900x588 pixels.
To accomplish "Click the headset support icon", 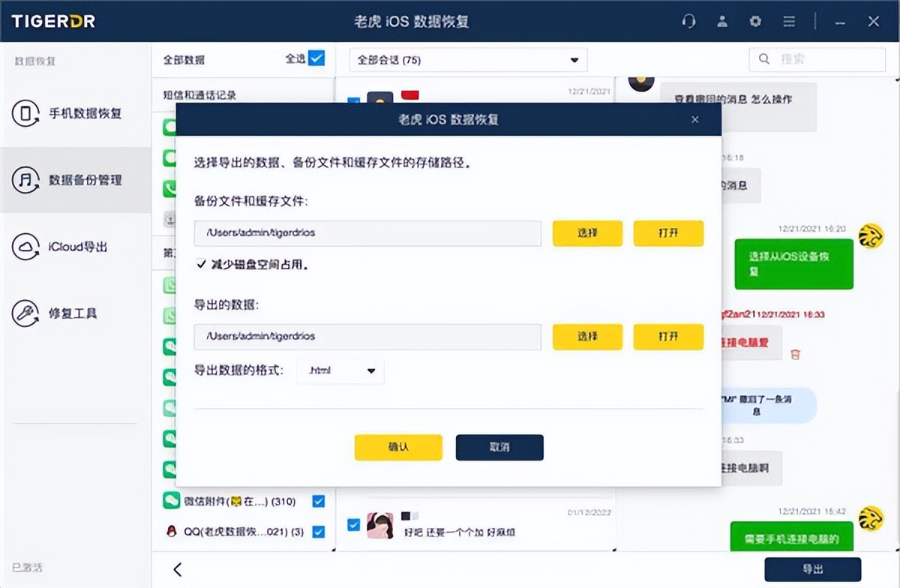I will (x=688, y=22).
